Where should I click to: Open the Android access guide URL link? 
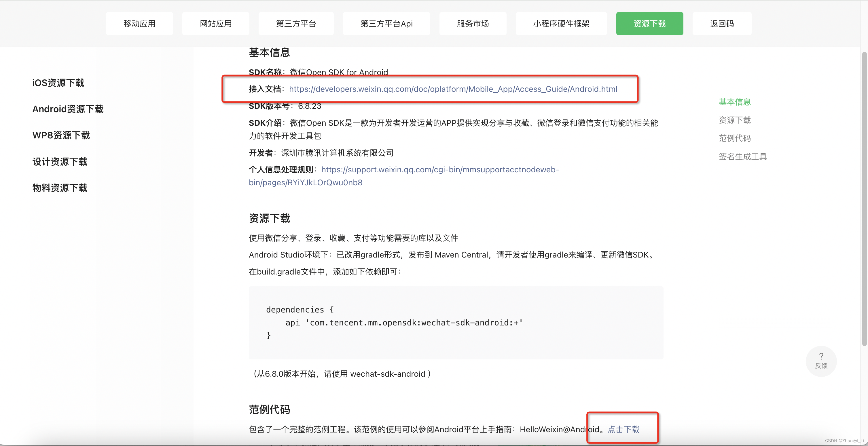pyautogui.click(x=453, y=89)
